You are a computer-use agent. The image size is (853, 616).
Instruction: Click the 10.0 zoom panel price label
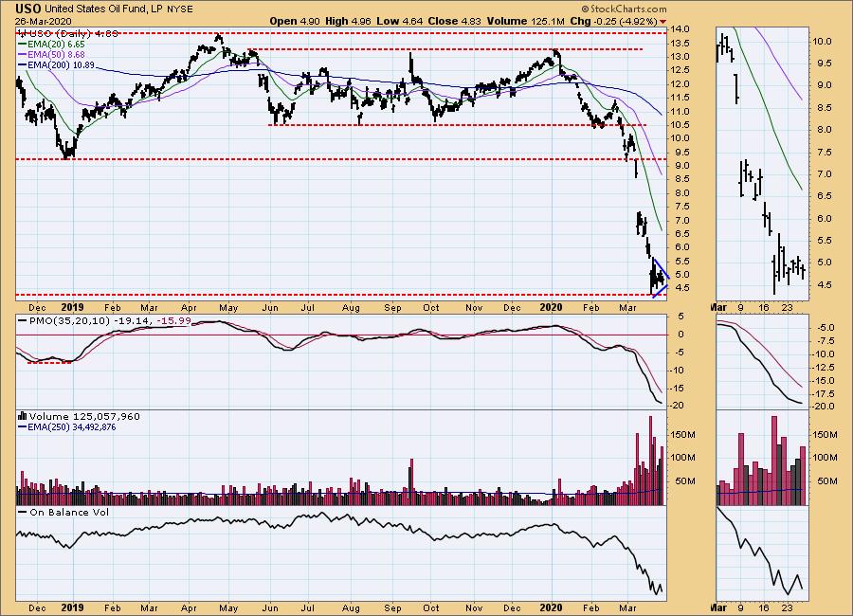822,42
